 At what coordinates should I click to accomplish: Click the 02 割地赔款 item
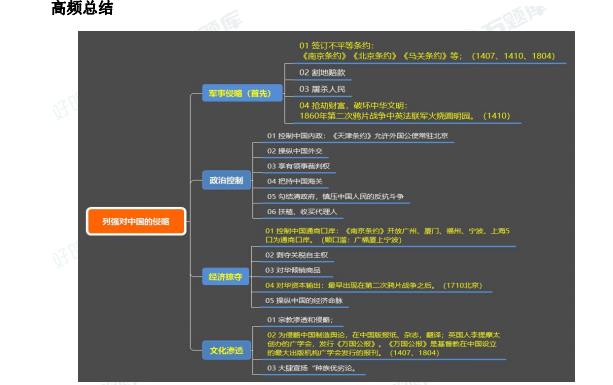(x=322, y=72)
